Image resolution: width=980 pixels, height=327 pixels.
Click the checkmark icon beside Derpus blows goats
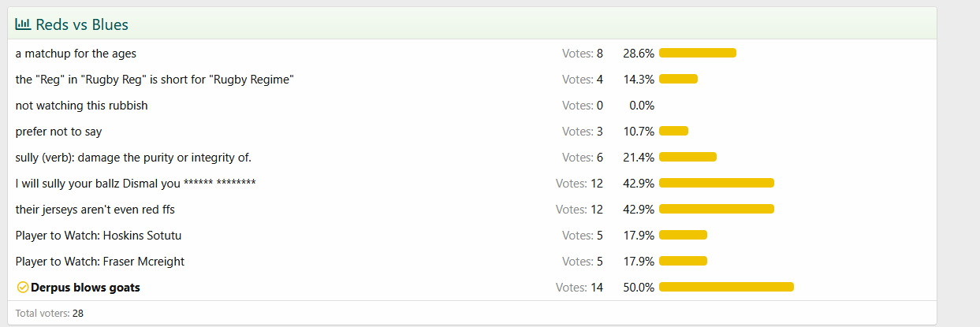22,288
